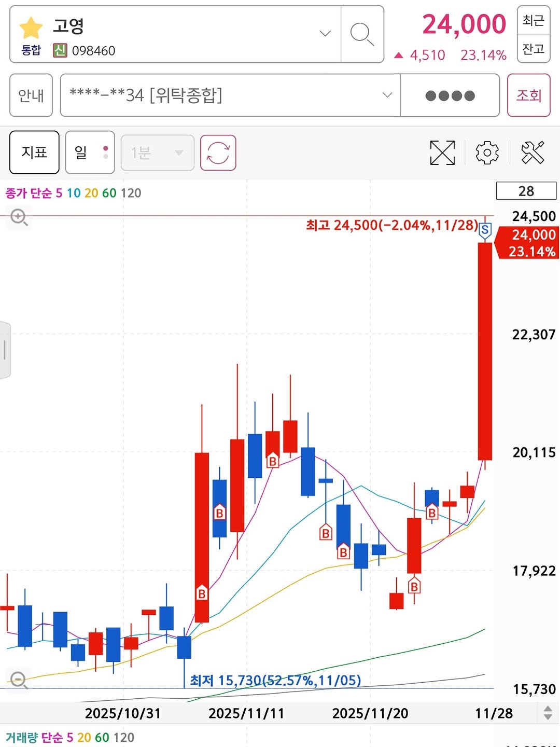Open chart settings gear icon

tap(487, 153)
